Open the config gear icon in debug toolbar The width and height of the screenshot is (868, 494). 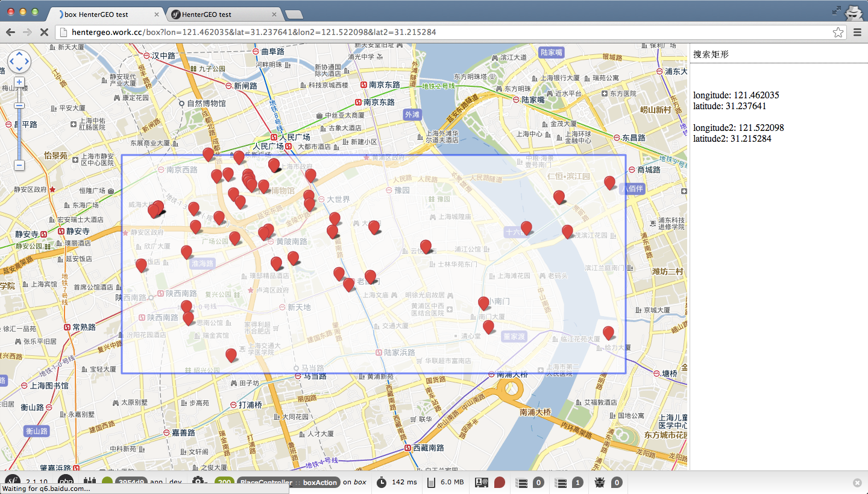pyautogui.click(x=198, y=481)
